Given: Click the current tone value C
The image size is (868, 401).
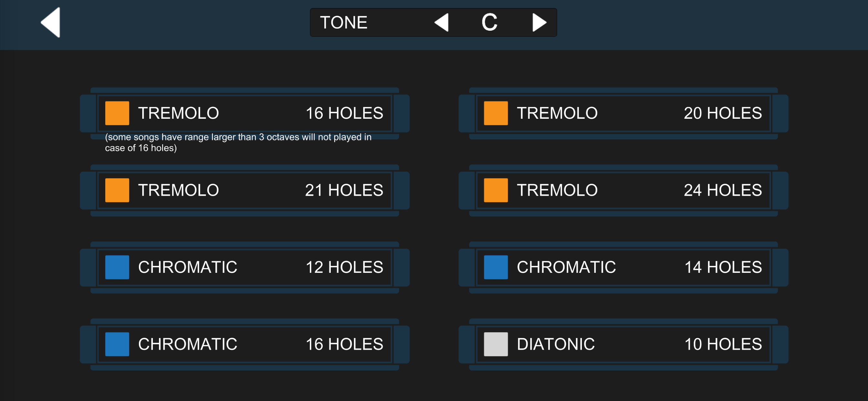Looking at the screenshot, I should coord(489,23).
